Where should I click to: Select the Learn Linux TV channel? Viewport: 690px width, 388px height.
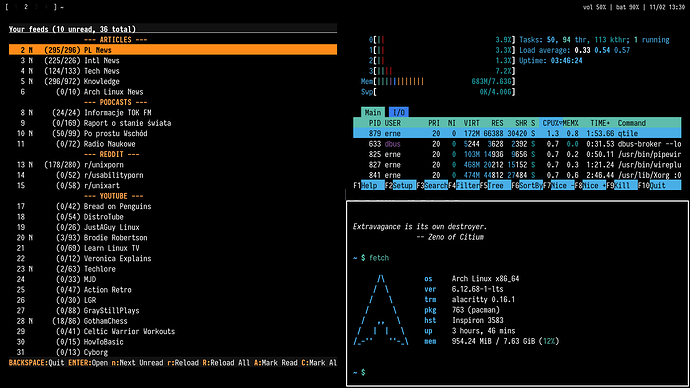pos(173,248)
